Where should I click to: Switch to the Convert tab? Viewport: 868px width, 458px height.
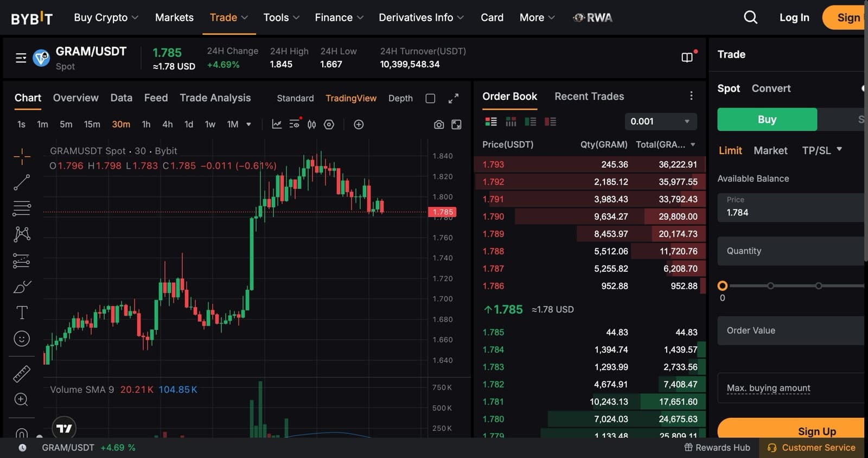coord(771,88)
